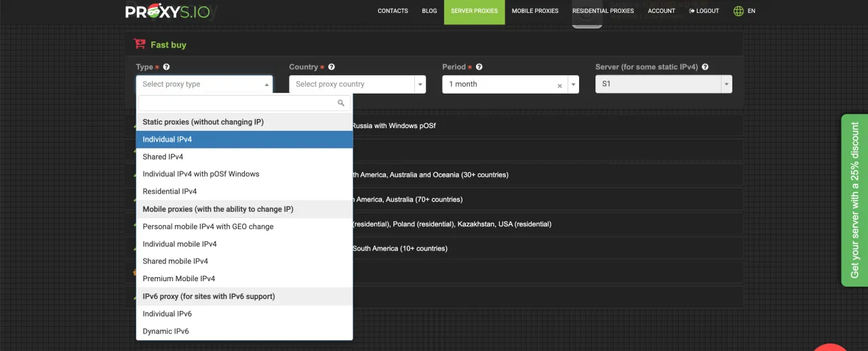Viewport: 868px width, 351px height.
Task: Click the Period field help icon
Action: 479,67
